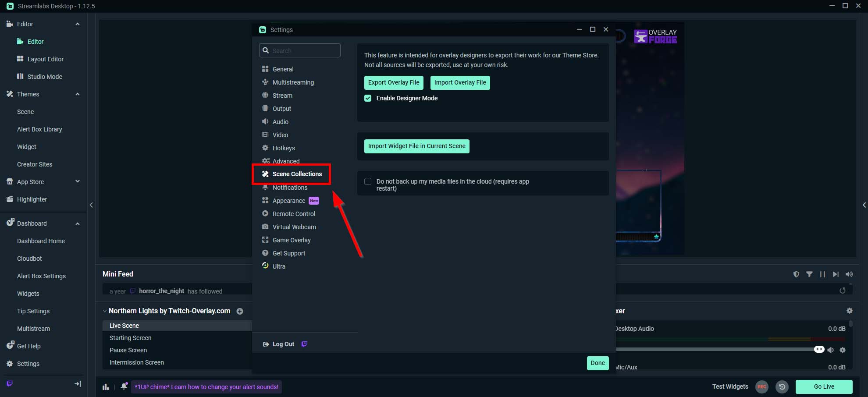Collapse Northern Lights by Twitch-Overlay.com scene group
This screenshot has height=397, width=868.
[105, 311]
